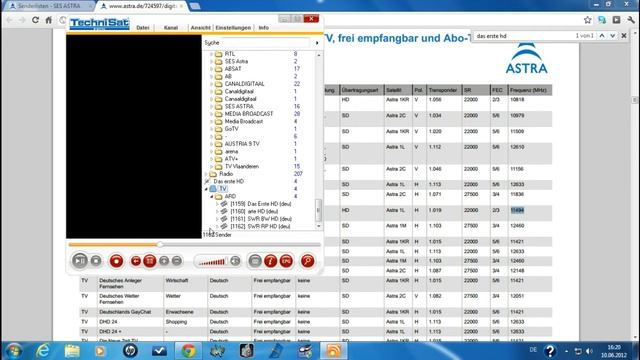Screen dimensions: 640x360
Task: Select channel [1162] SWR RP HD
Action: 260,226
